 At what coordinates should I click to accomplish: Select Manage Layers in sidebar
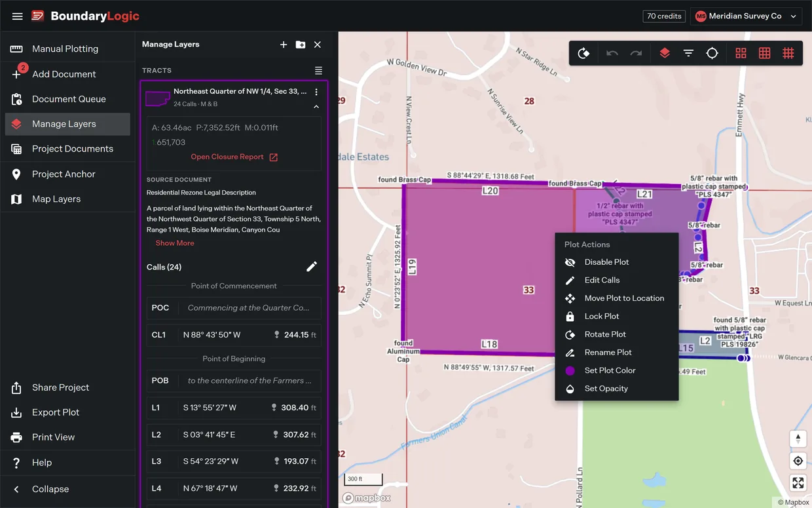click(x=67, y=124)
